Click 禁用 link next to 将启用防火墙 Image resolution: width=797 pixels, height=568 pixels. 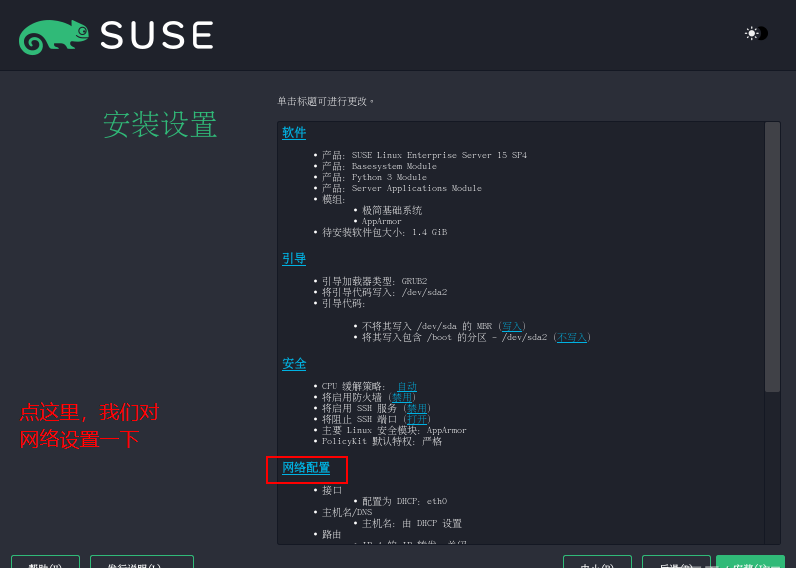[402, 397]
